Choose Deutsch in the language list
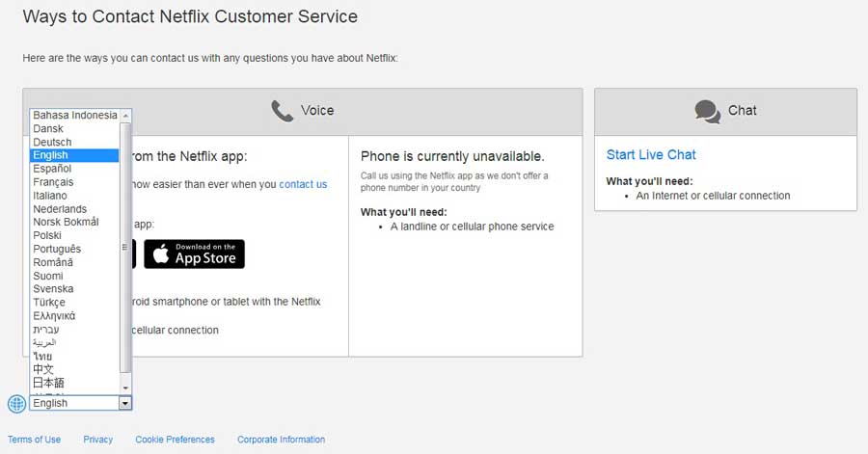Screen dimensions: 868x454 click(x=52, y=142)
